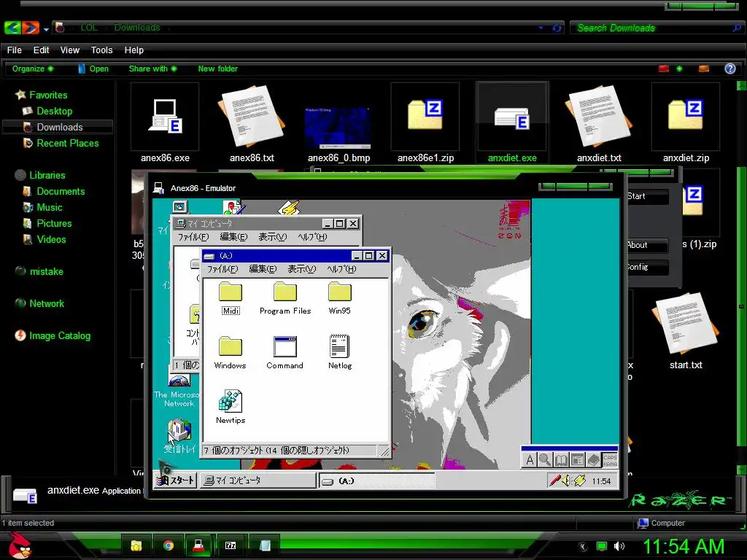Screen dimensions: 747x560
Task: Select the Inbox desktop icon in emulator
Action: click(179, 436)
